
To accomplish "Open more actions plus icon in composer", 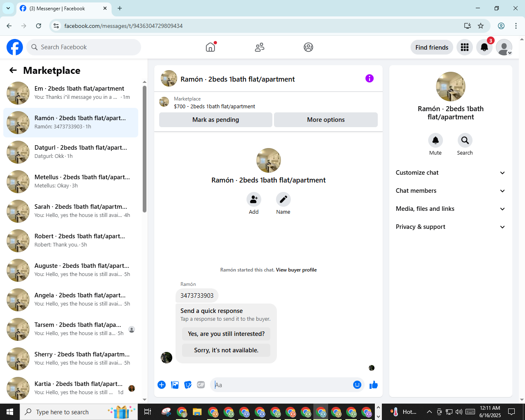I will click(x=162, y=385).
